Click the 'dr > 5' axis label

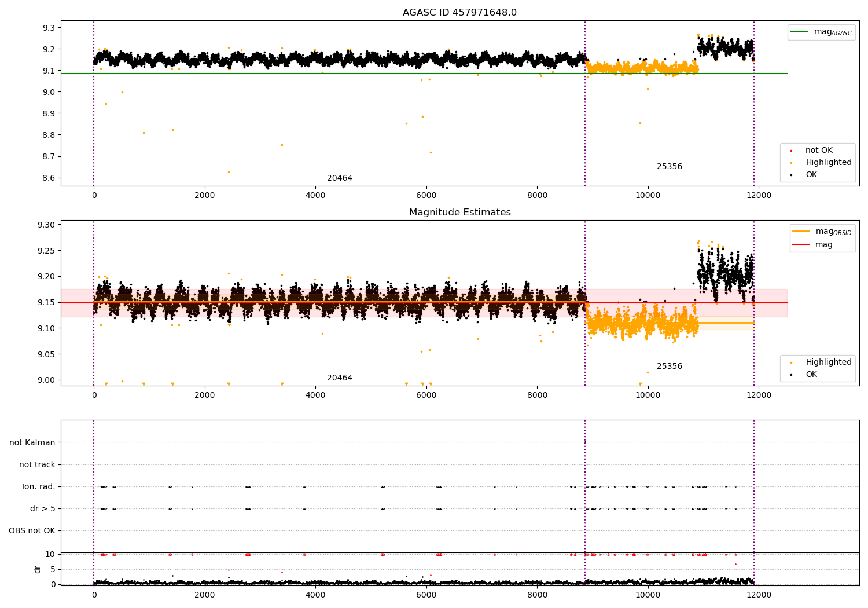pyautogui.click(x=43, y=509)
